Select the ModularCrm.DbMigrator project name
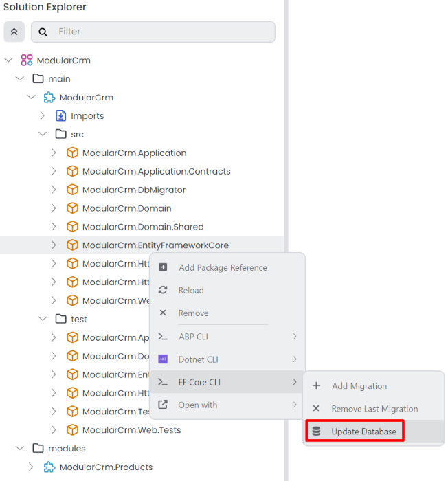The width and height of the screenshot is (448, 481). click(x=134, y=190)
